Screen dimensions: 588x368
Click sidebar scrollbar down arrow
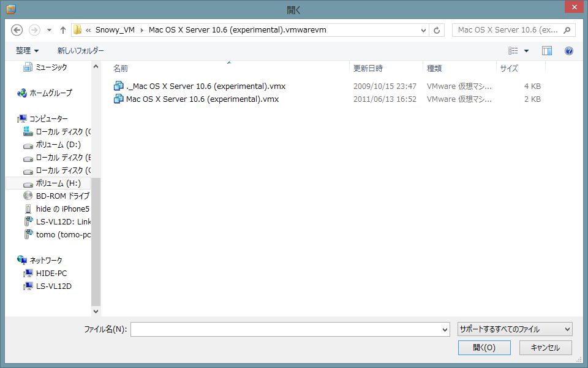(96, 311)
